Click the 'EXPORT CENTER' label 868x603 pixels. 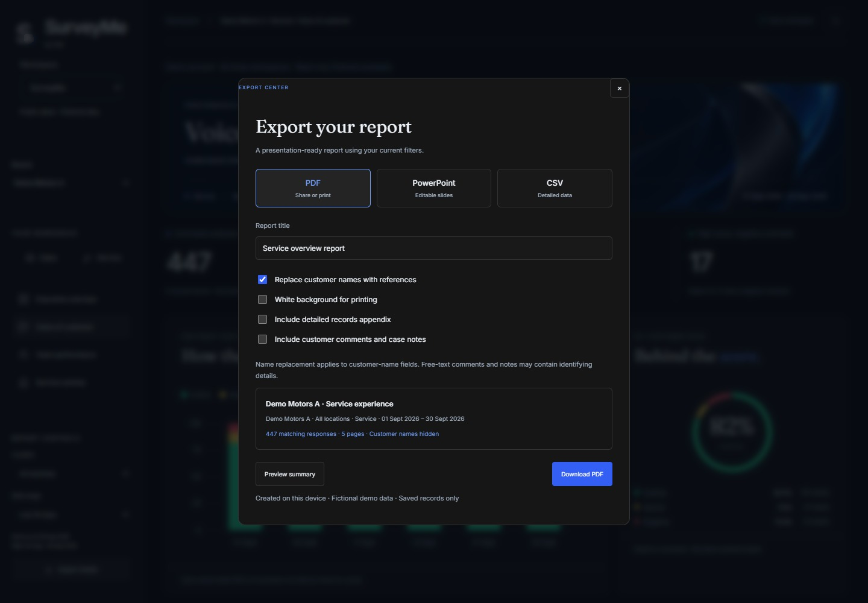pyautogui.click(x=263, y=87)
